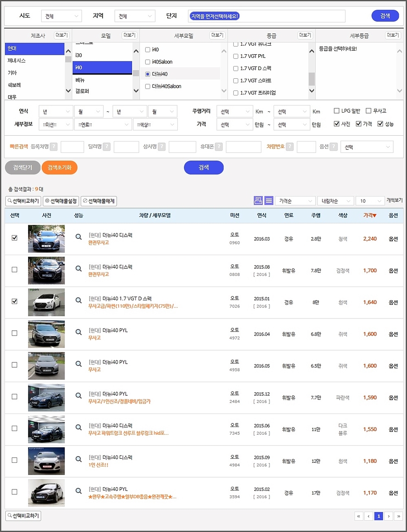Screen dimensions: 407x532
Task: Open the 색상 color dropdown
Action: coord(155,124)
